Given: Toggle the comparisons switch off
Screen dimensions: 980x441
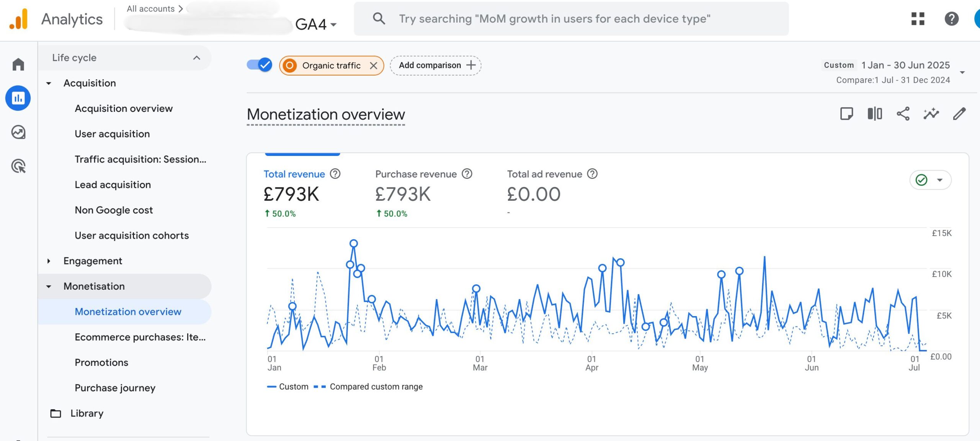Looking at the screenshot, I should tap(260, 65).
